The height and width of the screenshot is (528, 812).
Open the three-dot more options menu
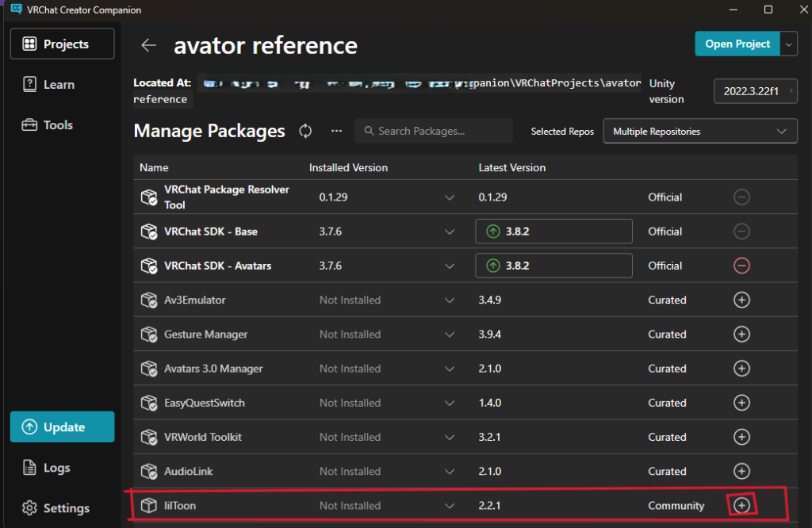[x=336, y=131]
